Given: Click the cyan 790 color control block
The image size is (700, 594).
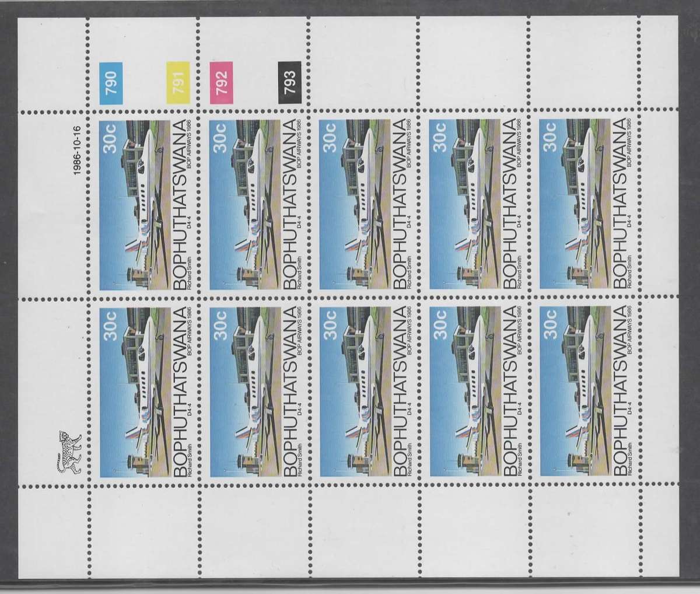Looking at the screenshot, I should [111, 83].
